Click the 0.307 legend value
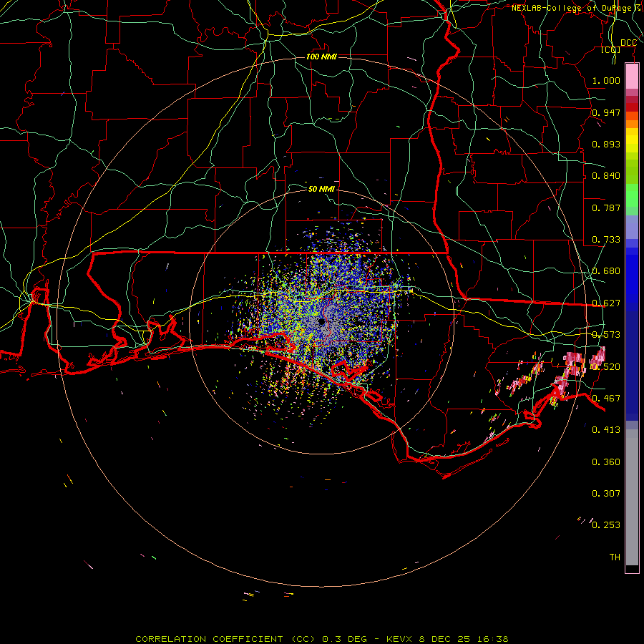This screenshot has height=644, width=644. [606, 494]
